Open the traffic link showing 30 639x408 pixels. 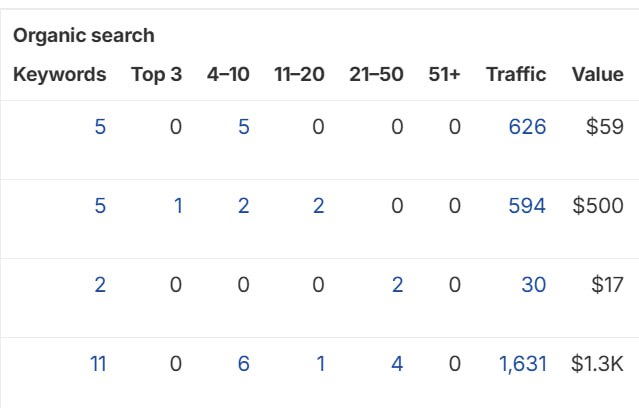(533, 285)
